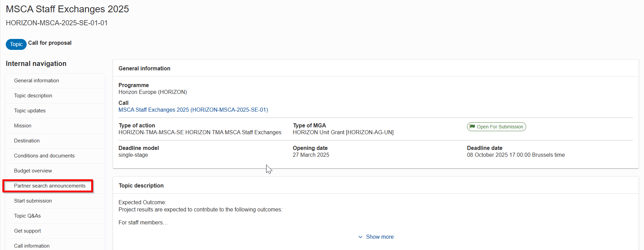Click the MSCA Staff Exchanges 2025 page title

click(67, 9)
